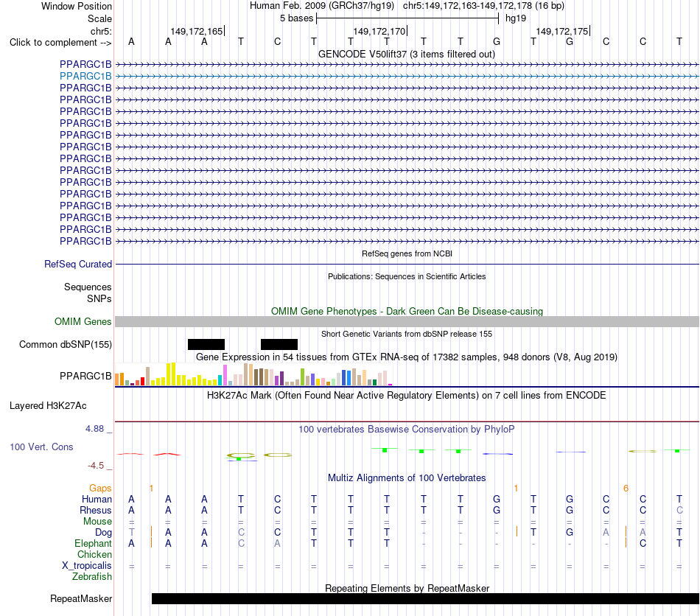
Task: Click the Common dbSNP(155) label
Action: [65, 345]
